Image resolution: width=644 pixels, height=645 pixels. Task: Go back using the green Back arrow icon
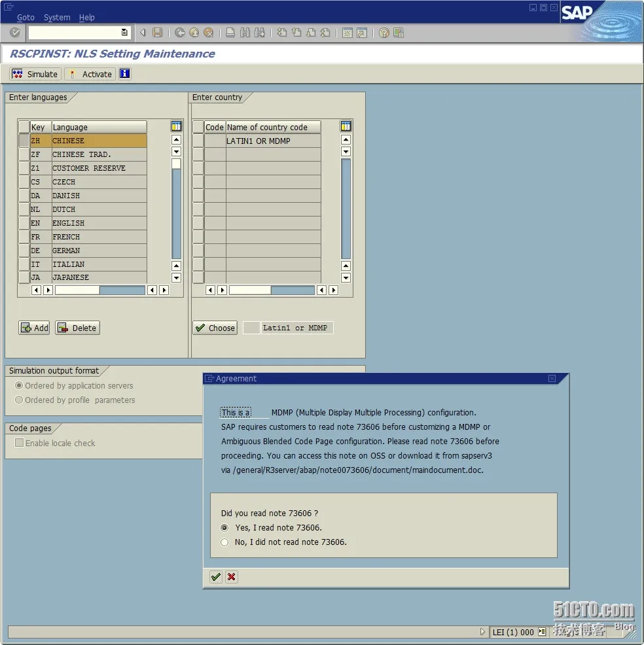[180, 33]
